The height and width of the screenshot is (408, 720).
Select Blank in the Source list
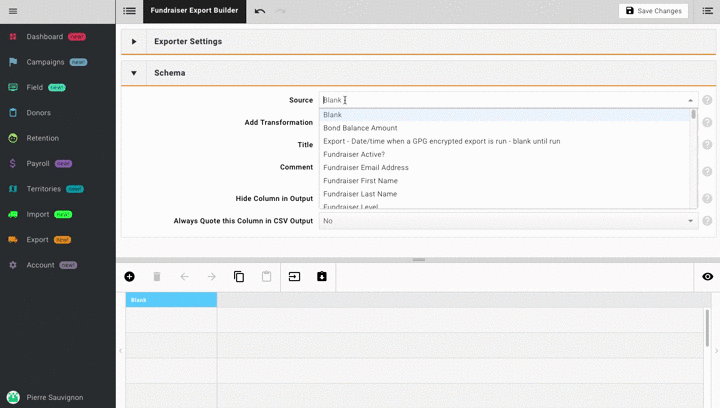[x=505, y=115]
